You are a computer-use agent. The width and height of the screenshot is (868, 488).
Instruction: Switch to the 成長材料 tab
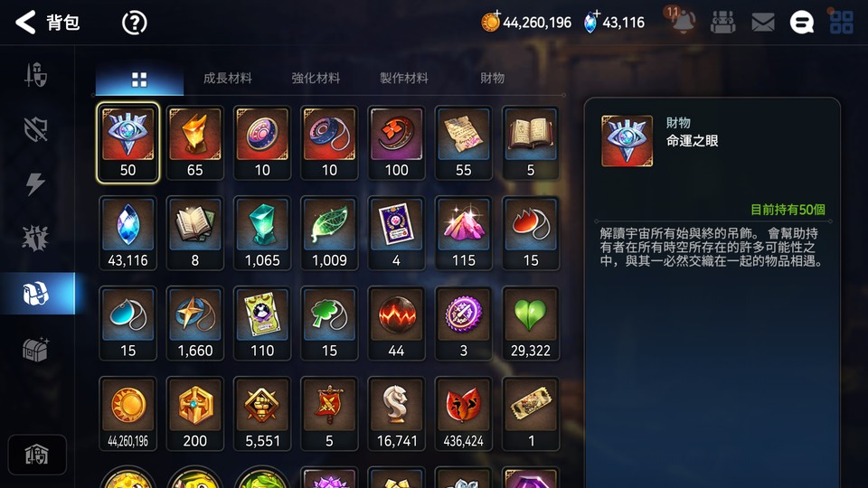[x=228, y=78]
